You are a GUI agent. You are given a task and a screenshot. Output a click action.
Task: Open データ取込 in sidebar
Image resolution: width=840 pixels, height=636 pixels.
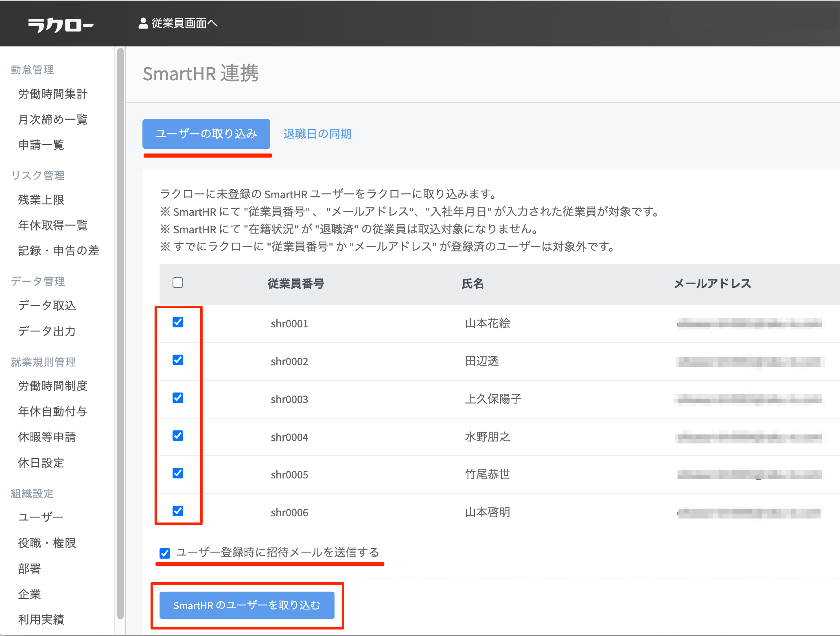tap(47, 306)
